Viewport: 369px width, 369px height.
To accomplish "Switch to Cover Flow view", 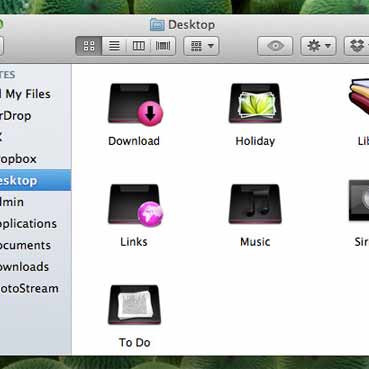I will (x=163, y=46).
